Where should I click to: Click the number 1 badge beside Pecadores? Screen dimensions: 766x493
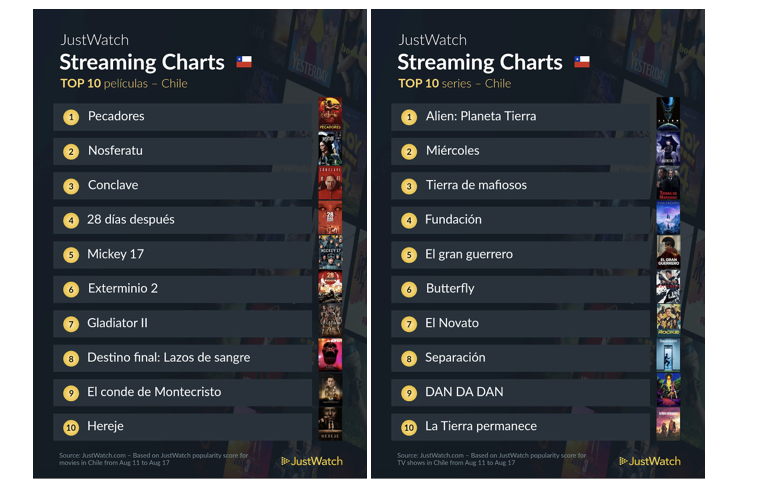tap(71, 117)
